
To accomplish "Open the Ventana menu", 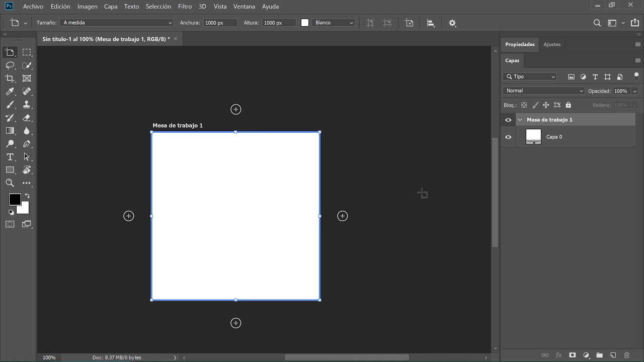I will coord(244,7).
